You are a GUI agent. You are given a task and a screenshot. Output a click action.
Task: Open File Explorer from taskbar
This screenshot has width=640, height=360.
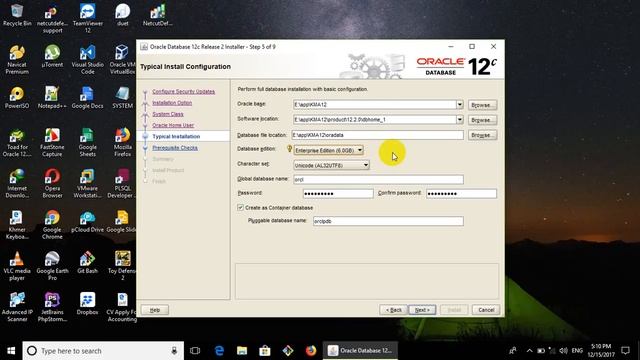242,351
